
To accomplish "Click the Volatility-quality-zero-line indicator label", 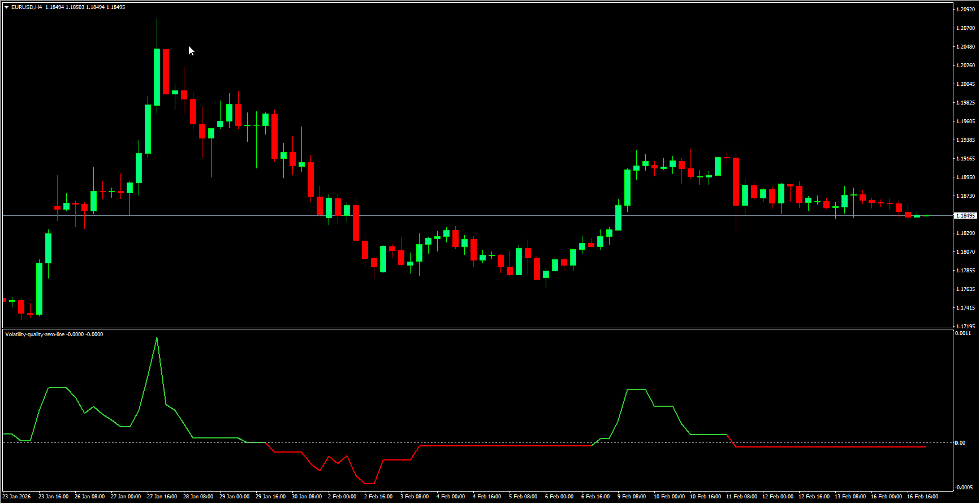I will (x=35, y=334).
